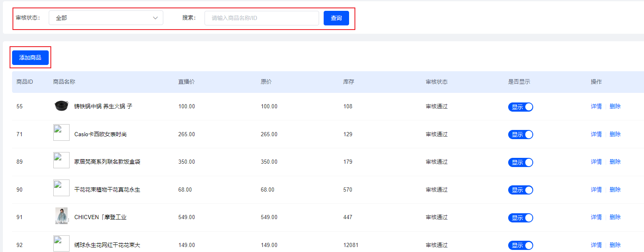Viewport: 644px width, 252px height.
Task: Click product name 家居梵高系列联名款饭盒袋
Action: click(x=107, y=162)
